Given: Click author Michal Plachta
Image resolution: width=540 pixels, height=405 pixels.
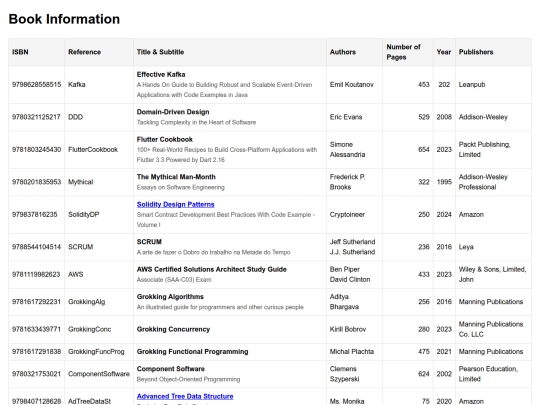Looking at the screenshot, I should click(352, 352).
